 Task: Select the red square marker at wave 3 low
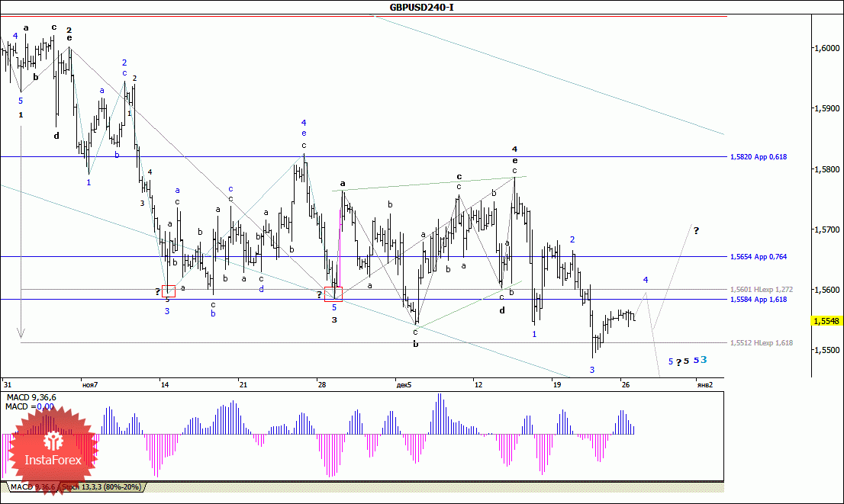pyautogui.click(x=169, y=291)
